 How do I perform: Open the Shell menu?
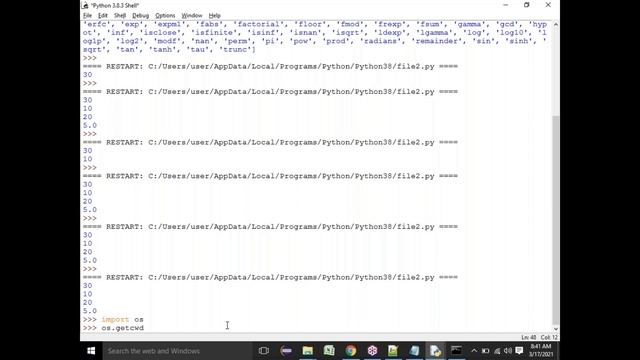(120, 16)
